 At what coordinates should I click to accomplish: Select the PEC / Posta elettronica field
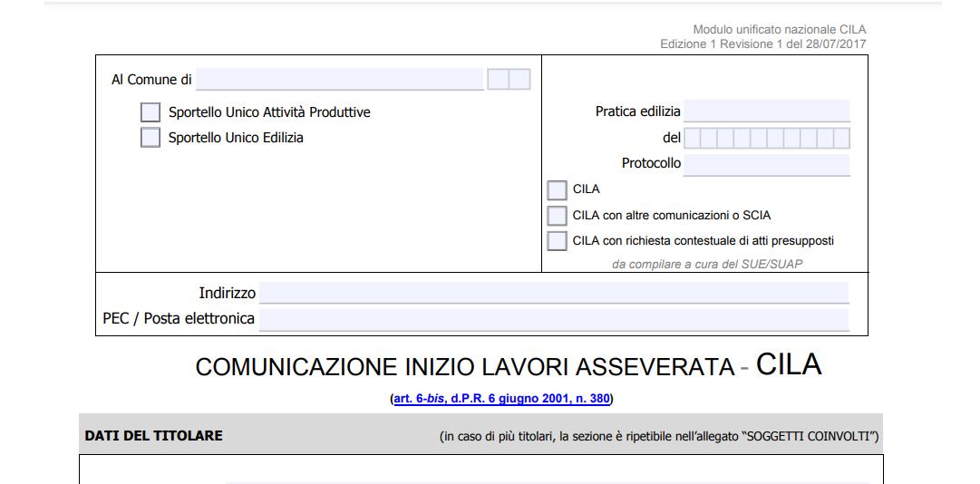point(554,319)
